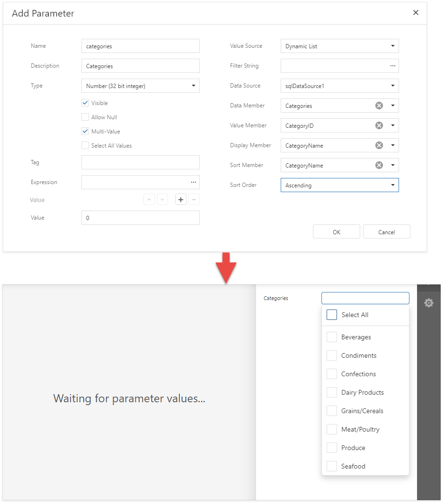Viewport: 444px width, 504px height.
Task: Clear the Sort Member field value
Action: (379, 165)
